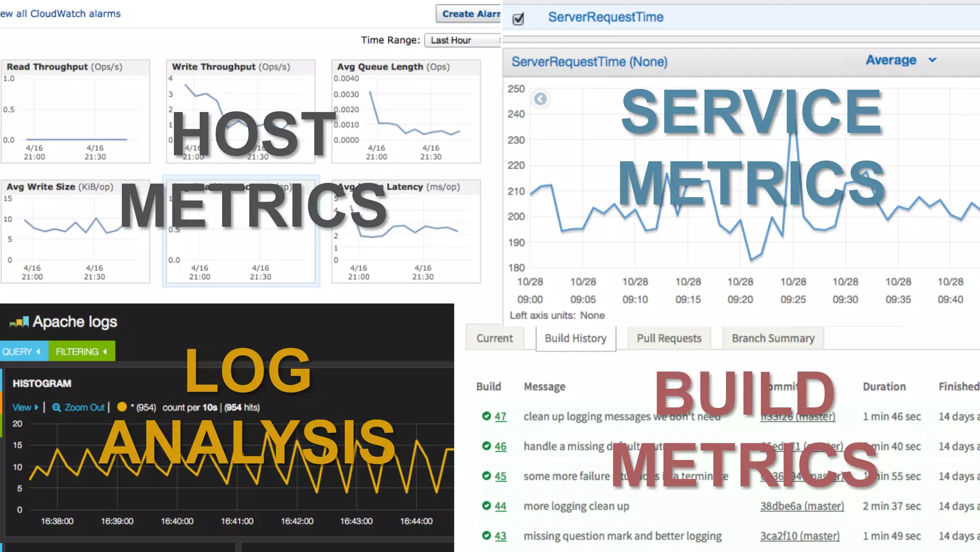This screenshot has height=552, width=980.
Task: Expand the Average statistic dropdown
Action: click(x=901, y=60)
